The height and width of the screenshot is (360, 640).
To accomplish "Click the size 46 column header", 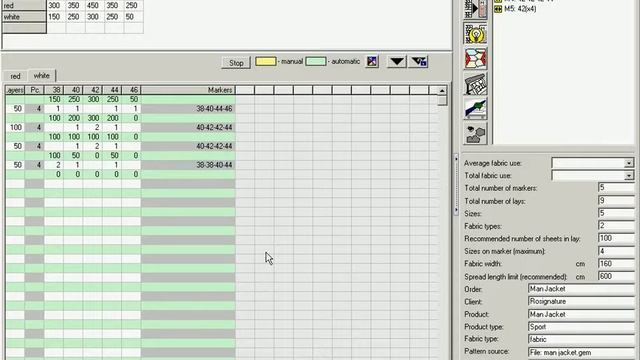I will (131, 90).
